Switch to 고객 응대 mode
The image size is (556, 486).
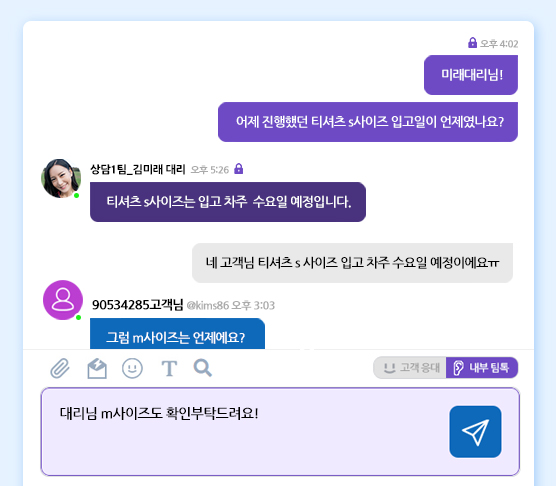(x=410, y=368)
